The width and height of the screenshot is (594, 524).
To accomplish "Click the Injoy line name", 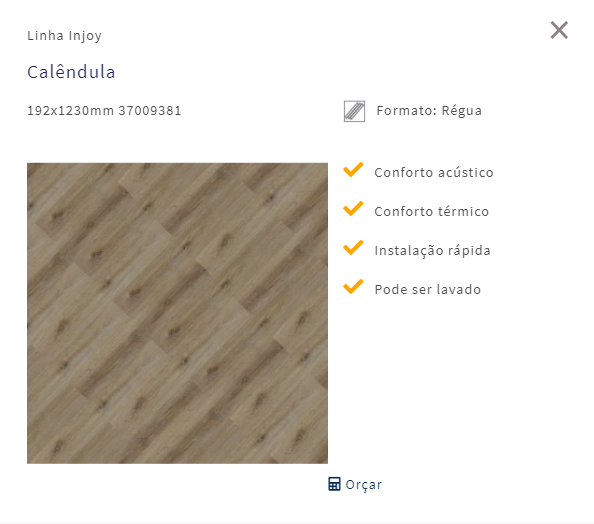I will (85, 36).
